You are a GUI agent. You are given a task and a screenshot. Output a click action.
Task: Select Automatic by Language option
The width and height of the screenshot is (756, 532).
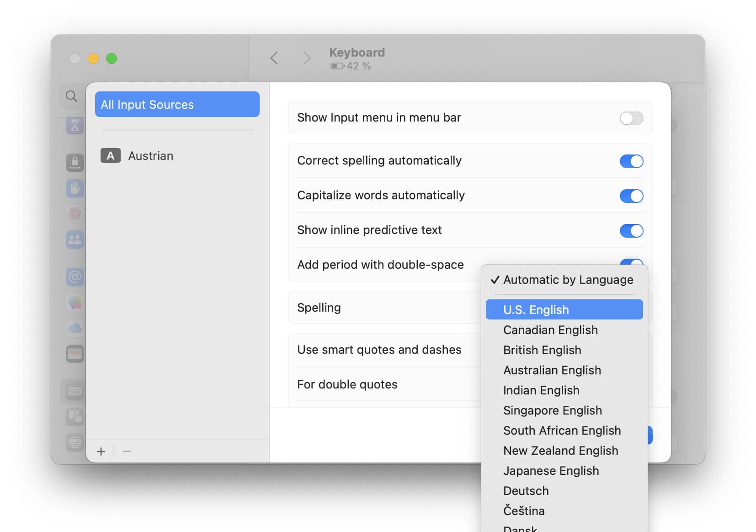[568, 280]
